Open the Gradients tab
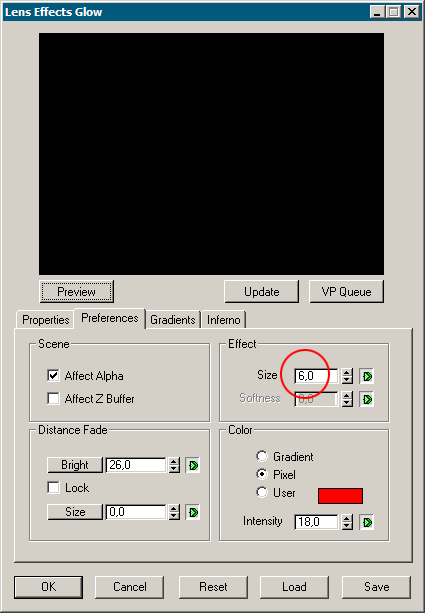Viewport: 425px width, 613px height. click(x=172, y=320)
